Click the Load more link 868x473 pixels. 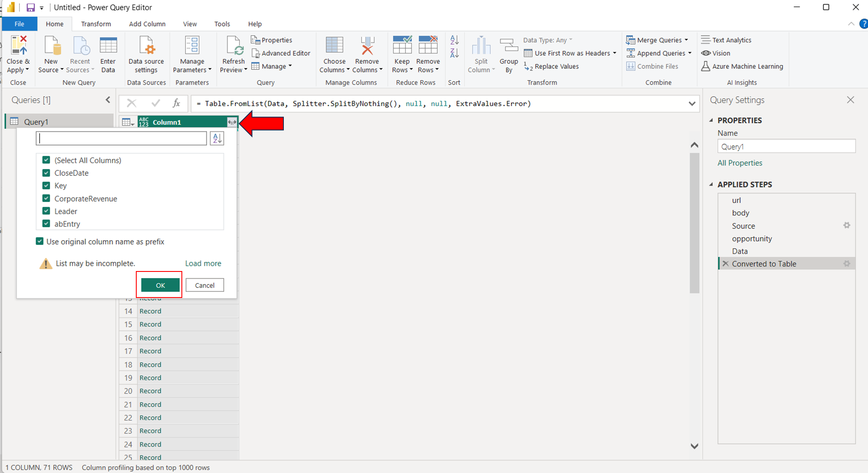click(x=203, y=263)
